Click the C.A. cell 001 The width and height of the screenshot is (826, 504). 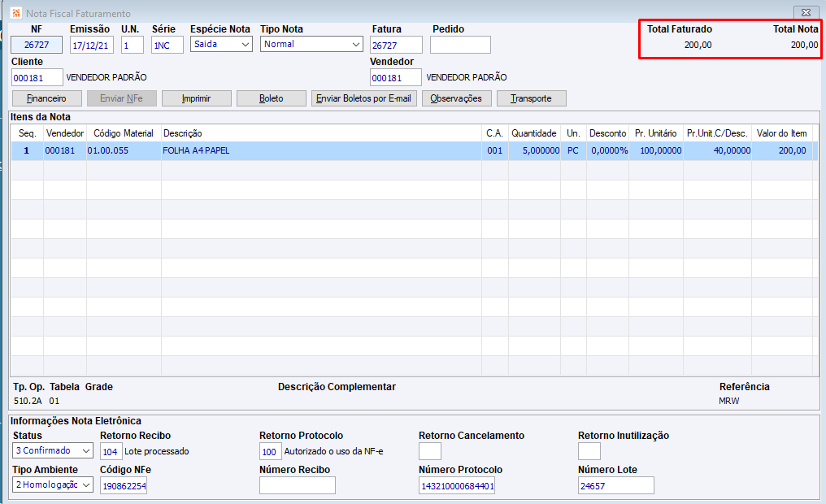(494, 150)
